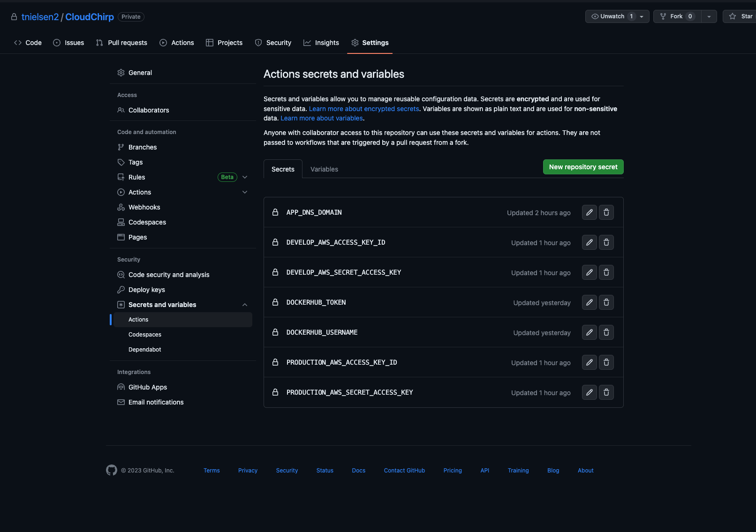Open Tags settings
Viewport: 756px width, 532px height.
183,162
